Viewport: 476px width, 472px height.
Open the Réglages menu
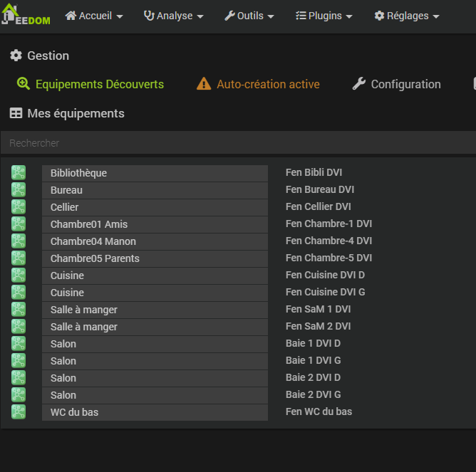pos(407,16)
